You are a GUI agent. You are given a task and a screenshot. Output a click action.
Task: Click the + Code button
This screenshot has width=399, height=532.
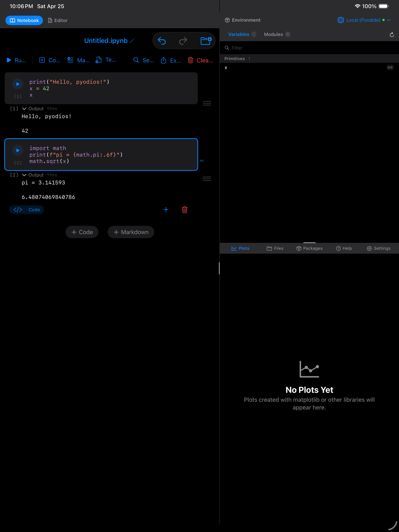point(82,232)
